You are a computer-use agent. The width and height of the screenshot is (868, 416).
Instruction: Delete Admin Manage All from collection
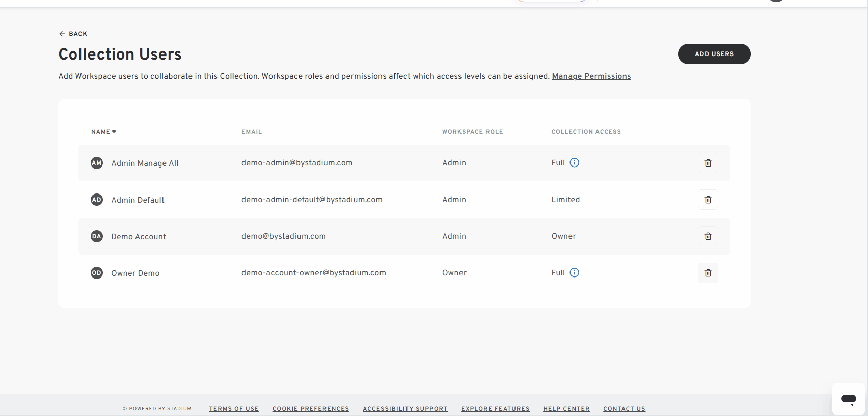point(708,163)
